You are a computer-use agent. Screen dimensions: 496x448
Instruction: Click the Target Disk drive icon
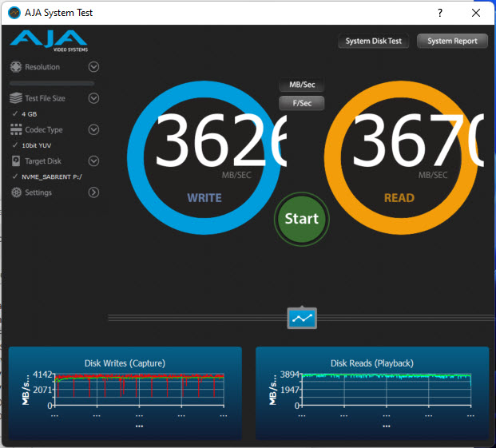[x=16, y=161]
